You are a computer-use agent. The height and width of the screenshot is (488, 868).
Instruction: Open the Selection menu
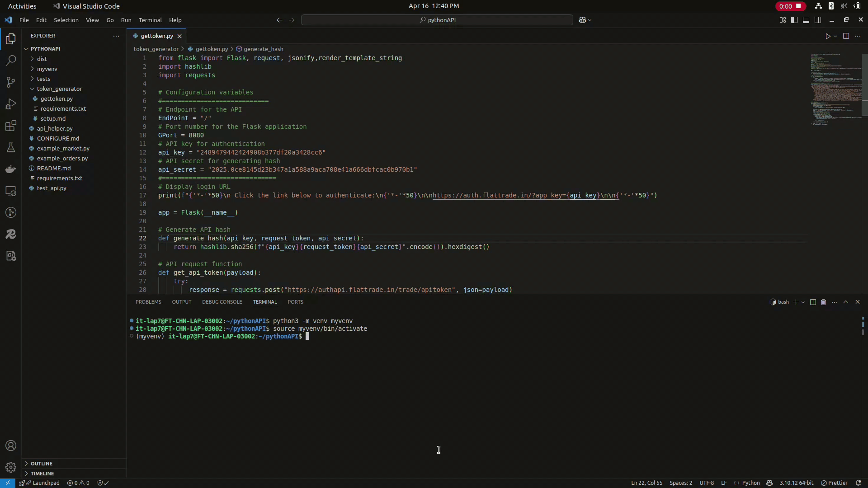pyautogui.click(x=66, y=20)
